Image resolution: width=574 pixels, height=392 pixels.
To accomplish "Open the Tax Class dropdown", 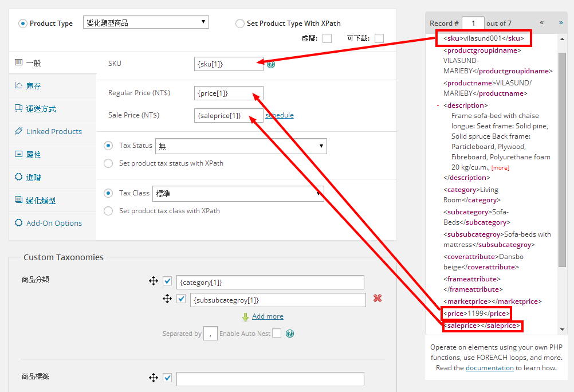I will (238, 194).
